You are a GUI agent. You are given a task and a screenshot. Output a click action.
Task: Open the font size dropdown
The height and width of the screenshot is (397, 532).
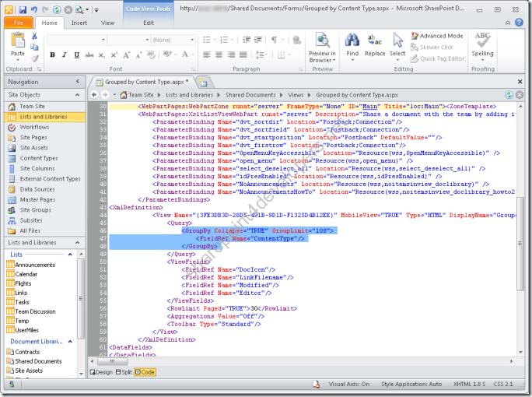(147, 40)
